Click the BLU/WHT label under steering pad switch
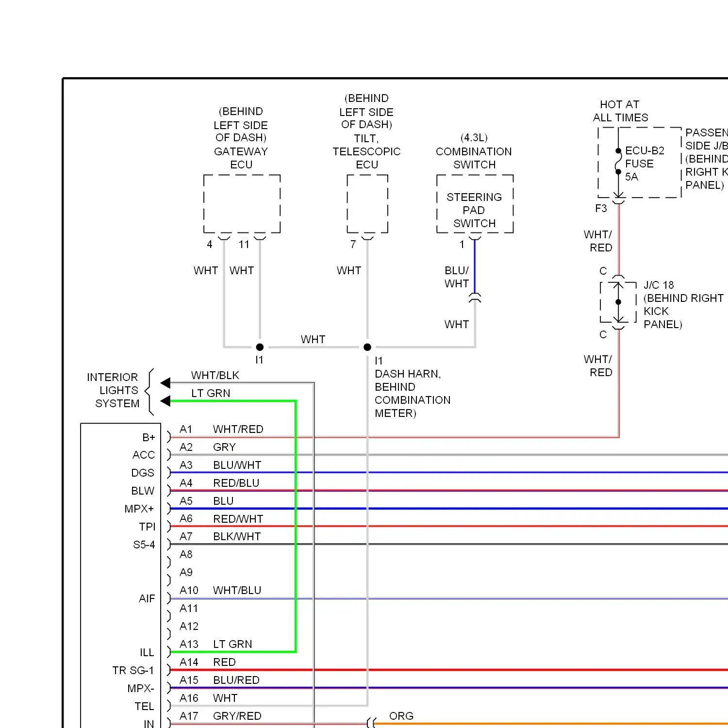This screenshot has height=728, width=728. [457, 277]
